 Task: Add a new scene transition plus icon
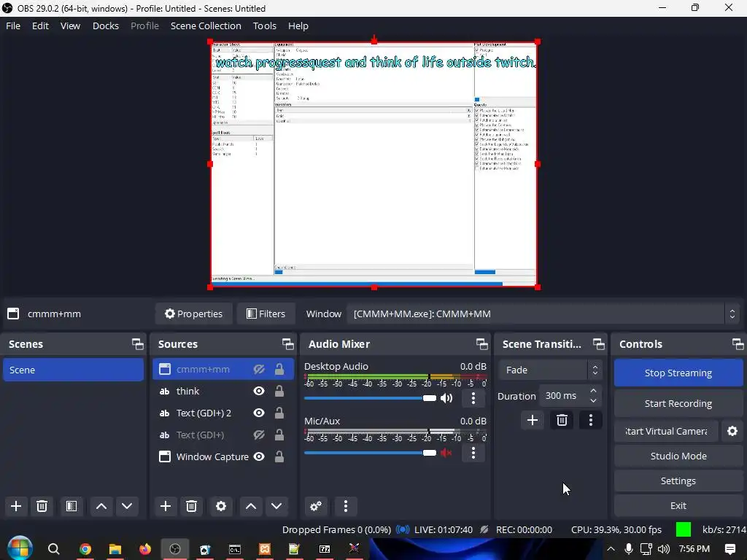(532, 420)
